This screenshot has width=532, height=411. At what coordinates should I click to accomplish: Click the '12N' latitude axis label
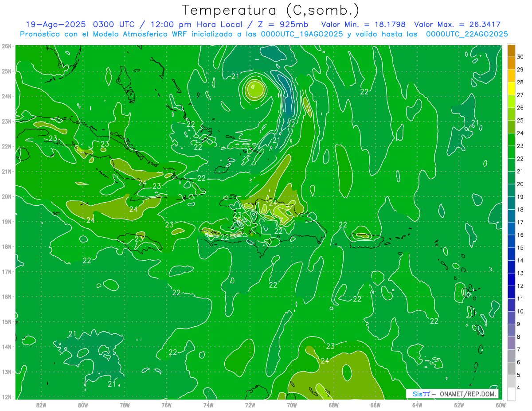(7, 397)
